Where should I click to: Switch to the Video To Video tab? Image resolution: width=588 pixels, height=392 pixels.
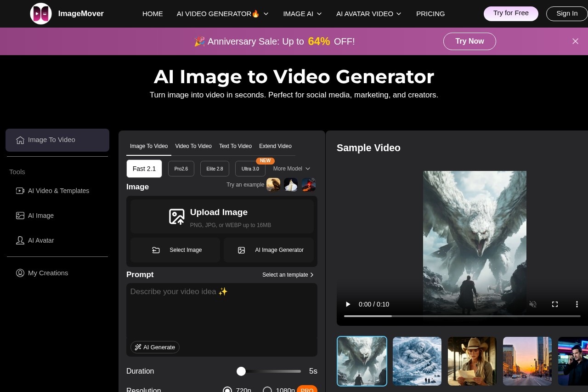click(x=193, y=146)
